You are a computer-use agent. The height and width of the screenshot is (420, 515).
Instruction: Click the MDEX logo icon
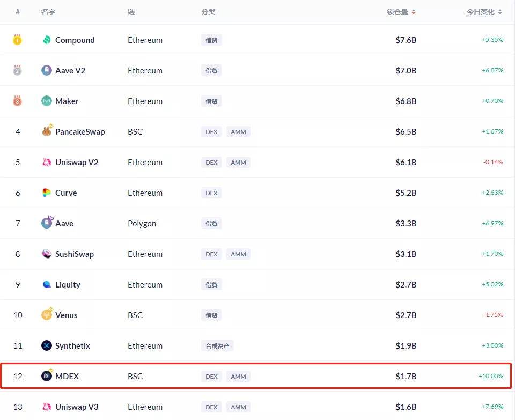pos(47,376)
